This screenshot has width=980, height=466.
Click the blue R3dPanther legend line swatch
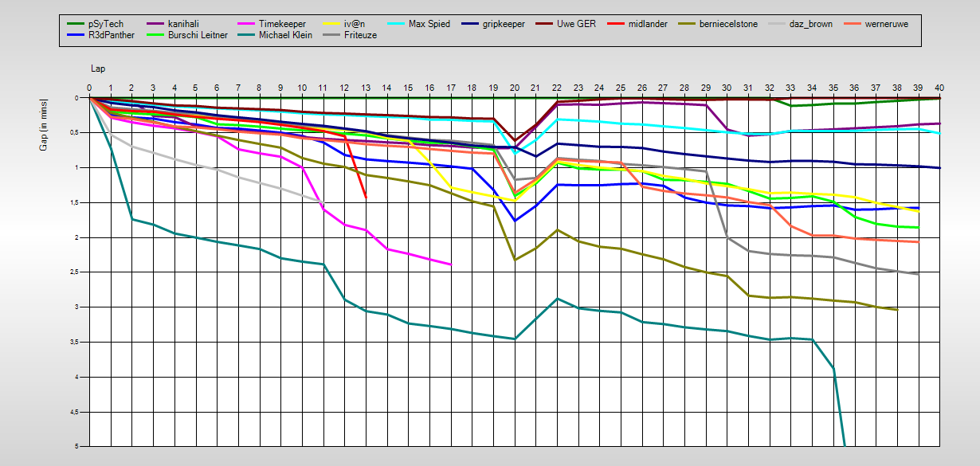[76, 35]
